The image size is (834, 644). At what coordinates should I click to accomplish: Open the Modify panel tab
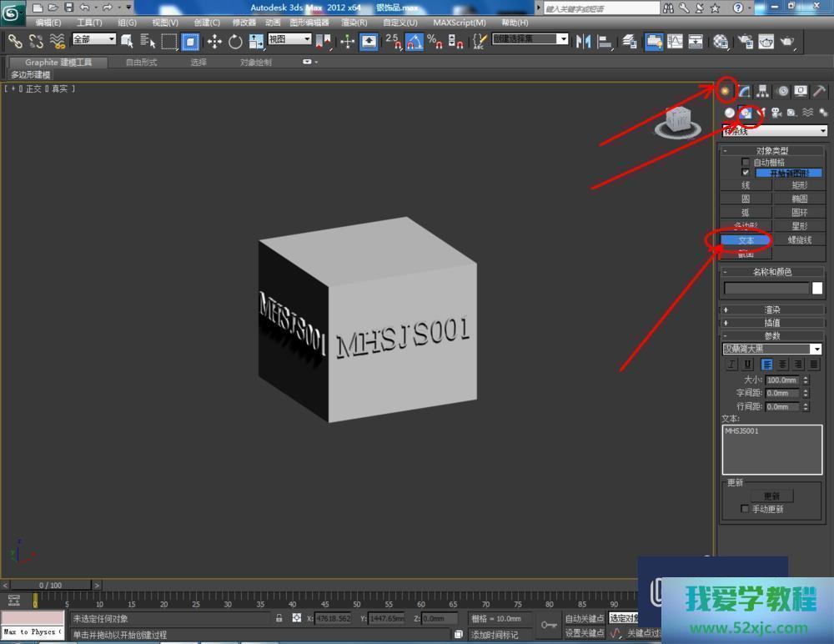(744, 91)
